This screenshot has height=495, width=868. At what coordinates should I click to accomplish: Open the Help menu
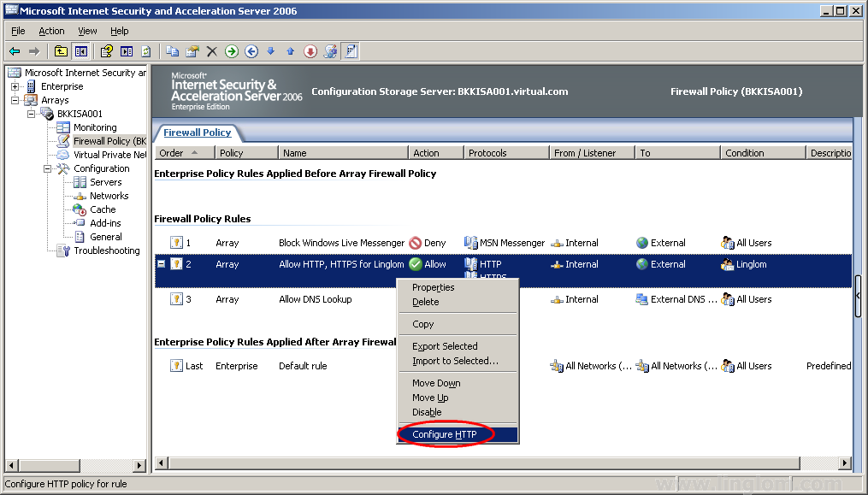pos(120,31)
